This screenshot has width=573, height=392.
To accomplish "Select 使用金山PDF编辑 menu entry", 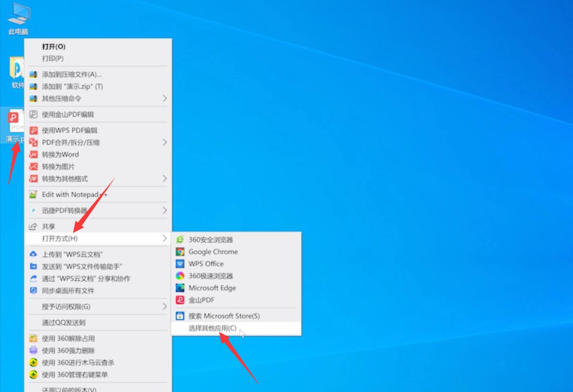I will pyautogui.click(x=98, y=114).
